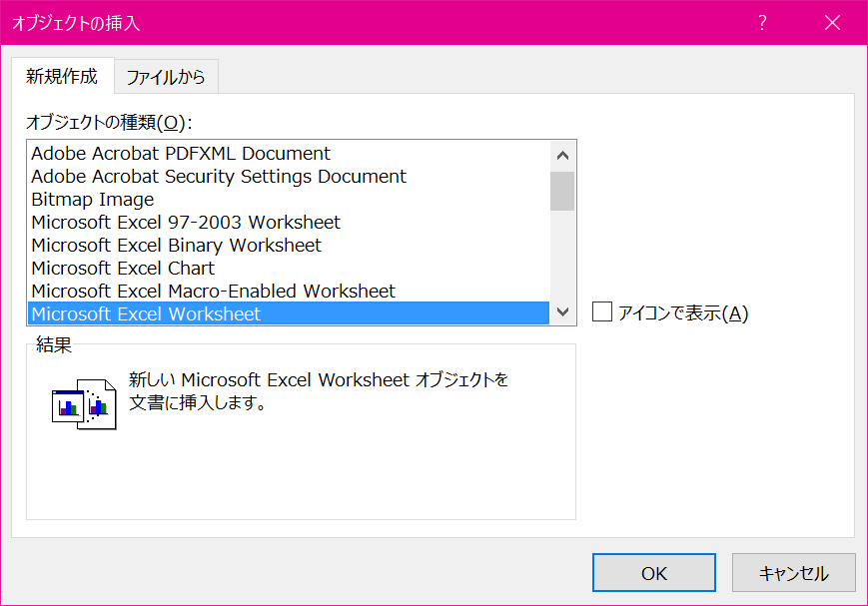Open dialog help question mark
The width and height of the screenshot is (868, 606).
pyautogui.click(x=762, y=23)
